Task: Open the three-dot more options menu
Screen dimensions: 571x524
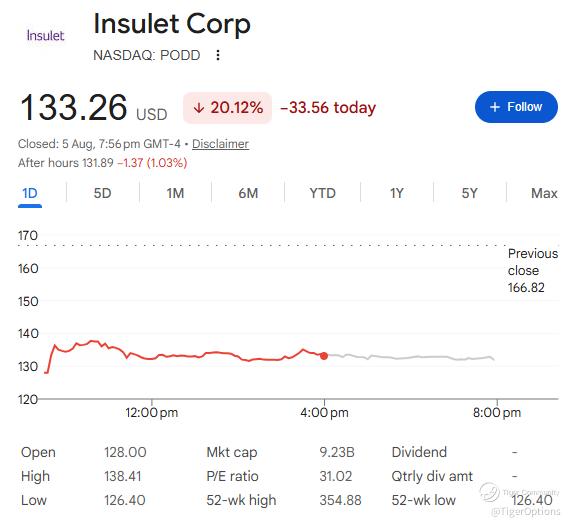Action: pyautogui.click(x=218, y=55)
